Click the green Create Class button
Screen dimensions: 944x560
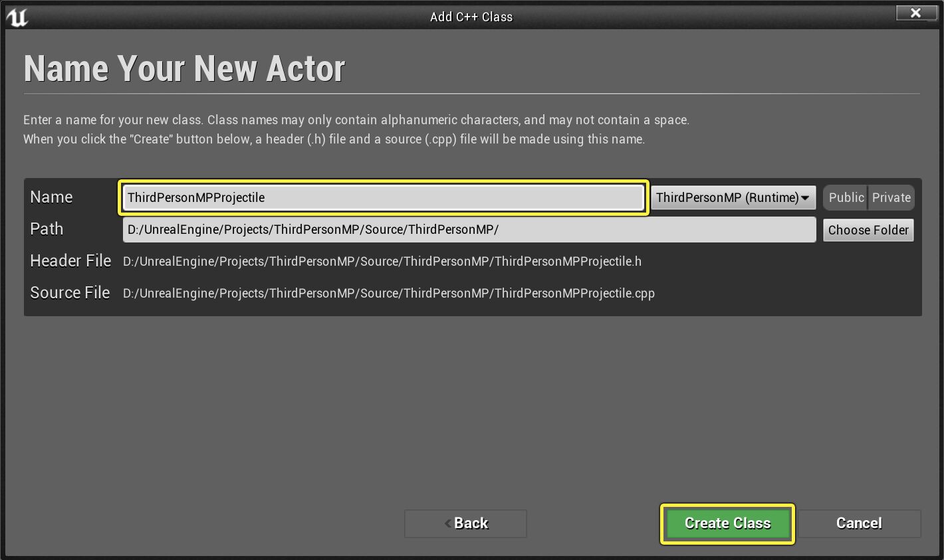[x=727, y=523]
